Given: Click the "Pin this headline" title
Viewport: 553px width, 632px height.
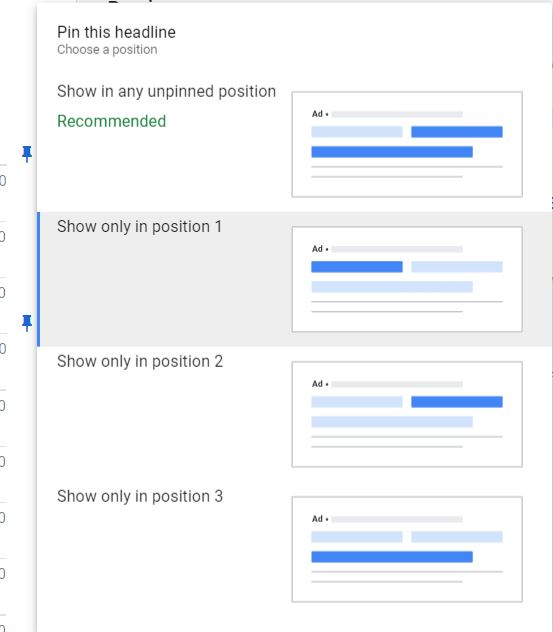Looking at the screenshot, I should tap(116, 32).
